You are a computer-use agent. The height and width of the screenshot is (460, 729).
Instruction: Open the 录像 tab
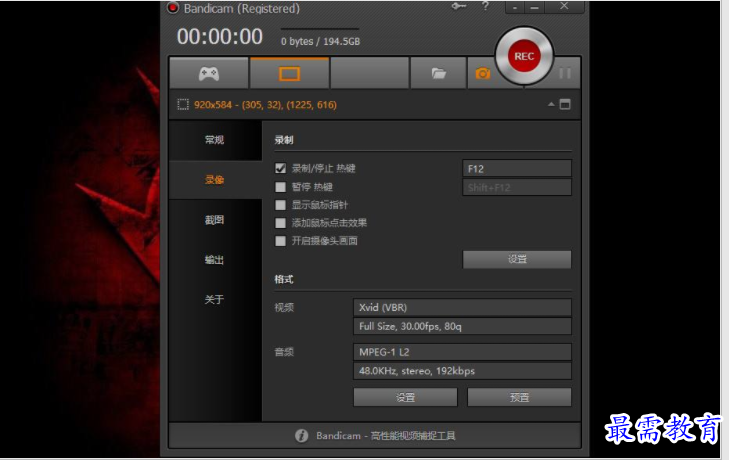(215, 180)
